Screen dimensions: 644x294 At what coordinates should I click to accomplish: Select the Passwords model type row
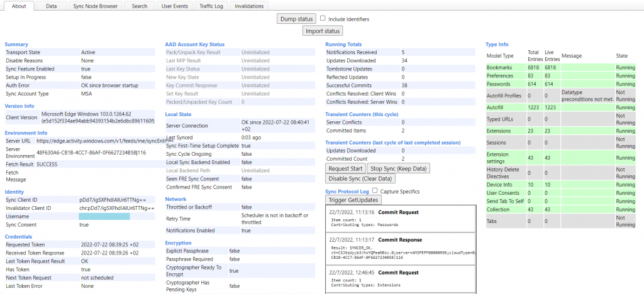(x=560, y=84)
